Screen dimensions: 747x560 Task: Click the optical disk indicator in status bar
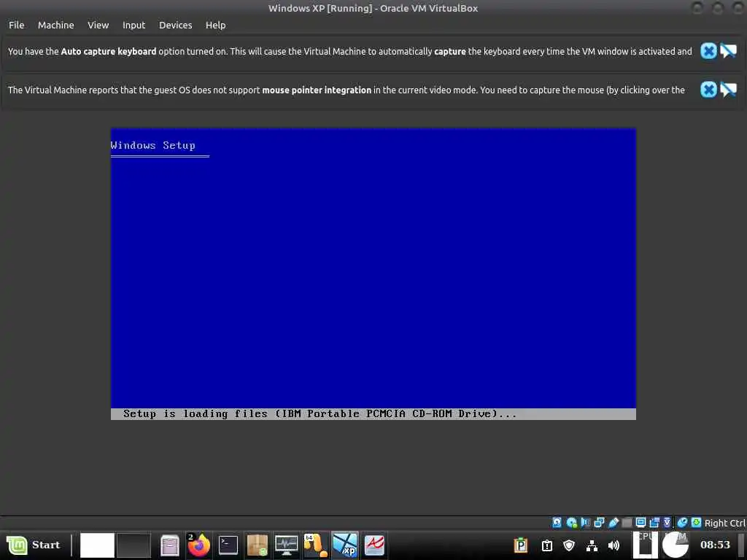tap(572, 523)
